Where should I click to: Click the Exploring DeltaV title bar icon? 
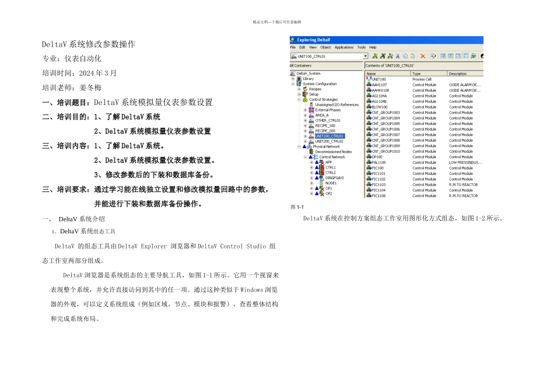pos(293,40)
